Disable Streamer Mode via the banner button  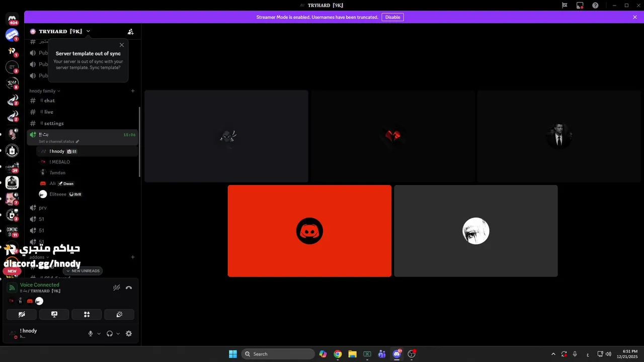(x=392, y=17)
